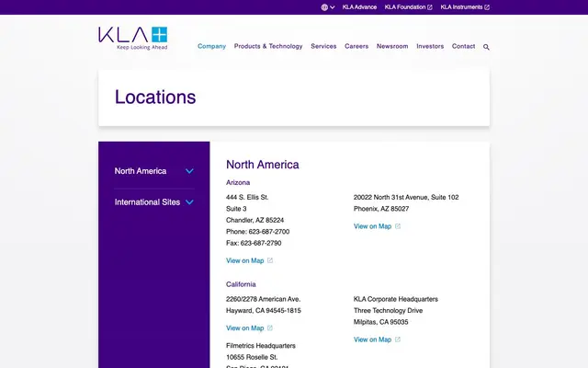Click KLA Corporate Headquarters text
Image resolution: width=588 pixels, height=368 pixels.
coord(396,299)
